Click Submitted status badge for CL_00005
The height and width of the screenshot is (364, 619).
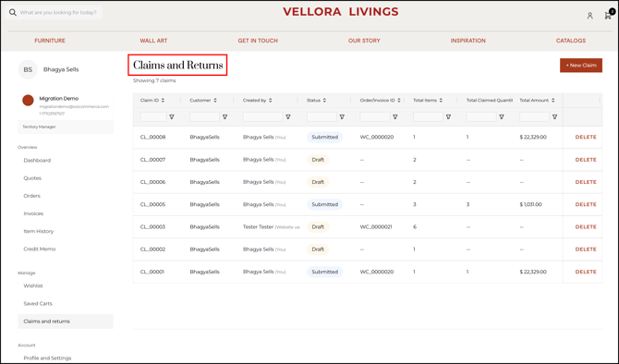coord(324,204)
